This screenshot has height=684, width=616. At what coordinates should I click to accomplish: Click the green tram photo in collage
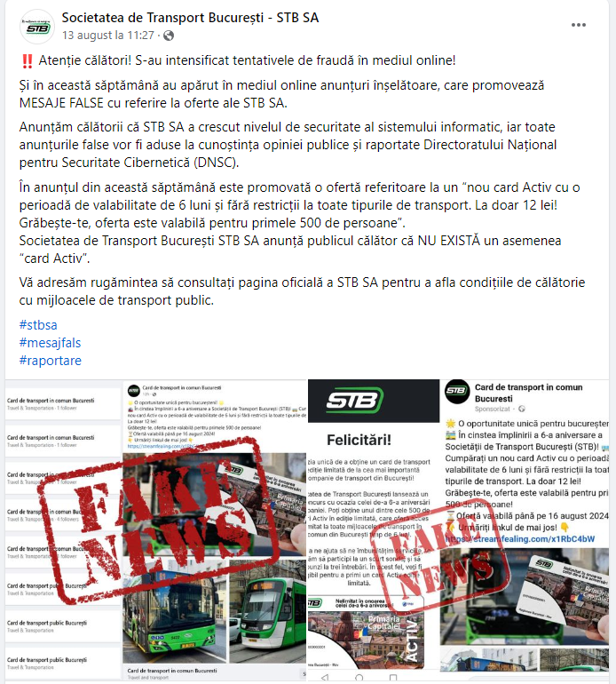click(267, 611)
